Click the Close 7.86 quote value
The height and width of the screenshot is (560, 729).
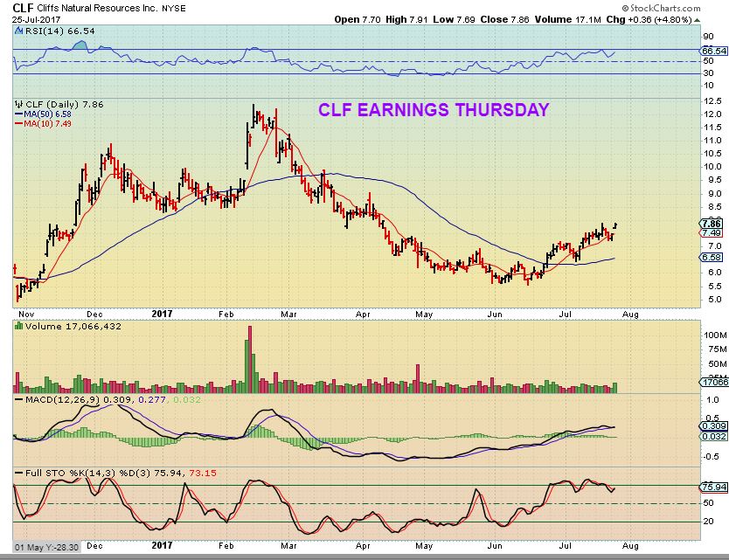click(x=505, y=19)
